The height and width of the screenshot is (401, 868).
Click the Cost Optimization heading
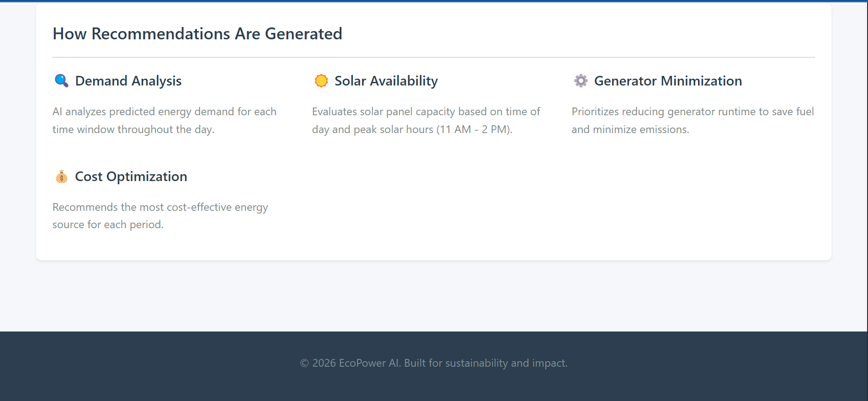pyautogui.click(x=131, y=176)
